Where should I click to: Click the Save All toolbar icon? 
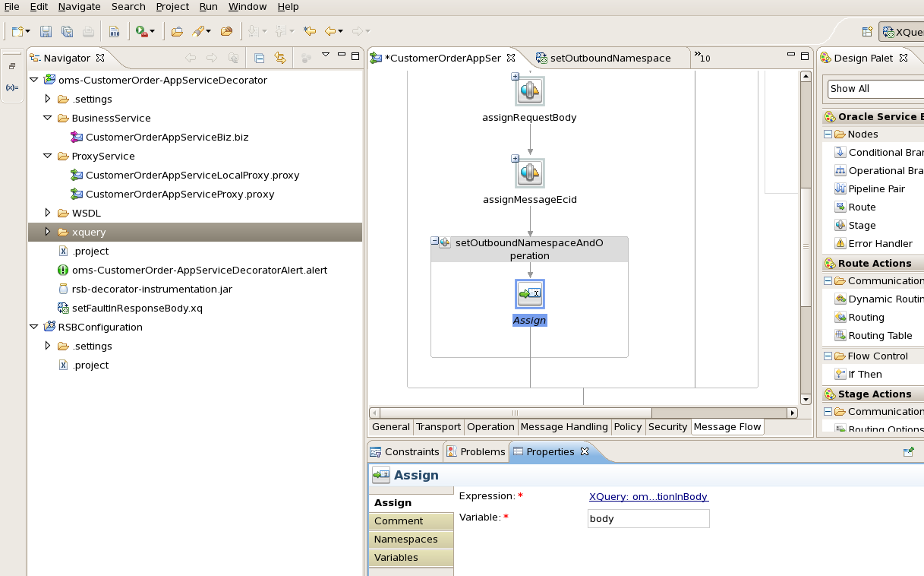(x=67, y=31)
